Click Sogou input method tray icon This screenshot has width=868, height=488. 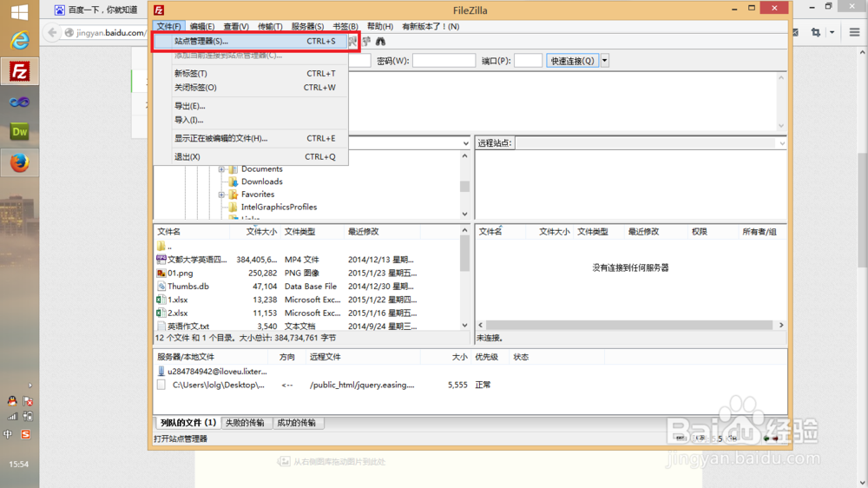click(x=25, y=435)
